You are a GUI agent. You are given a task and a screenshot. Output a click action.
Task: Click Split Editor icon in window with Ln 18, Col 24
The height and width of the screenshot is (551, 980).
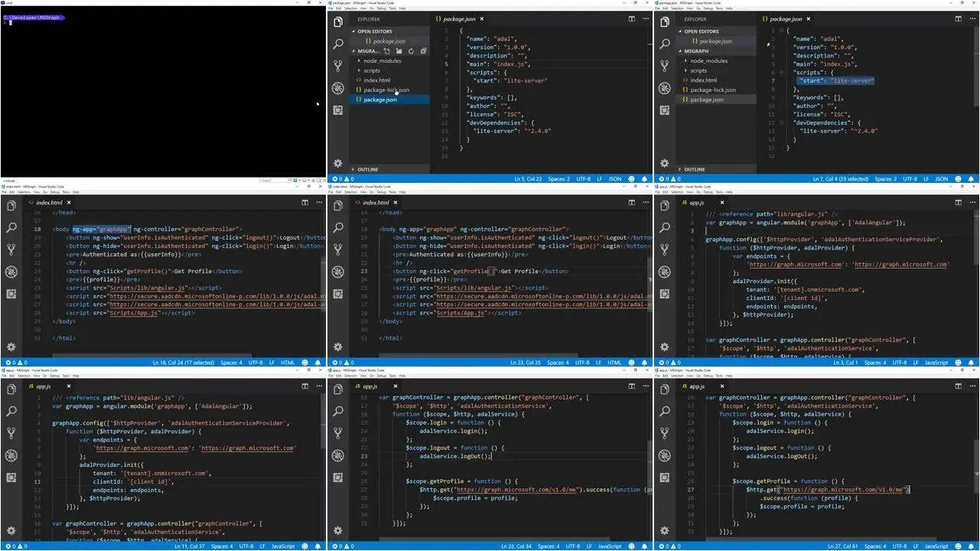tap(304, 202)
